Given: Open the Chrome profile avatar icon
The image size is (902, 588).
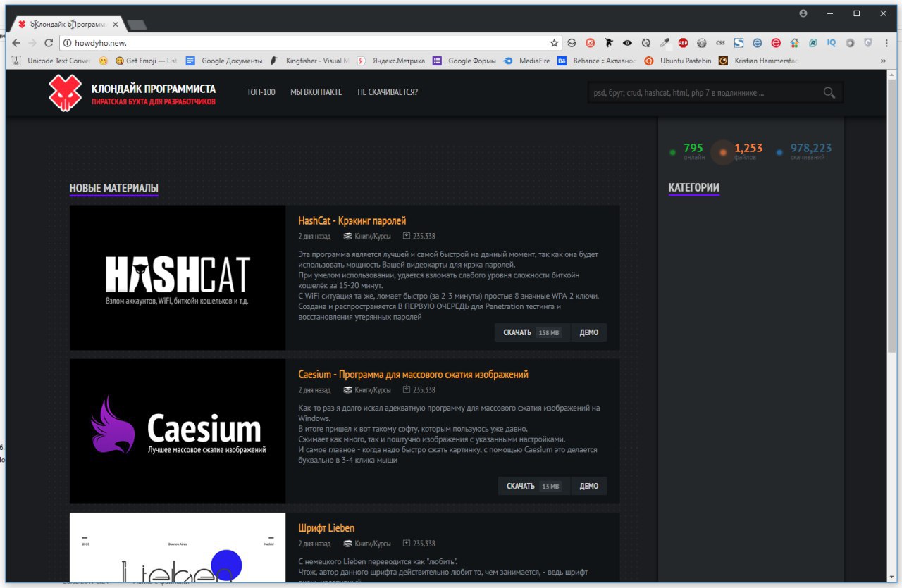Looking at the screenshot, I should pos(803,13).
